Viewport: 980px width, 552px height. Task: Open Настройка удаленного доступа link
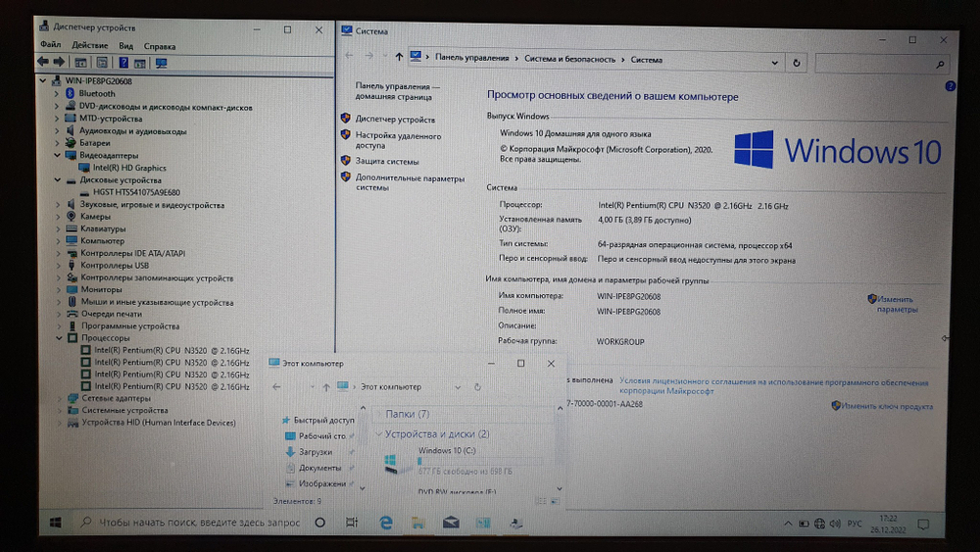pos(398,140)
